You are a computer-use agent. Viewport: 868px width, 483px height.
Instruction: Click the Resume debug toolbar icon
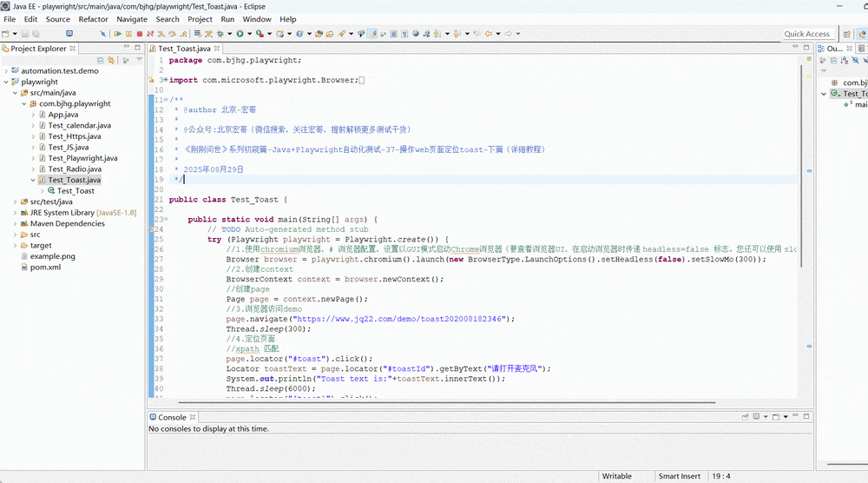pyautogui.click(x=117, y=33)
